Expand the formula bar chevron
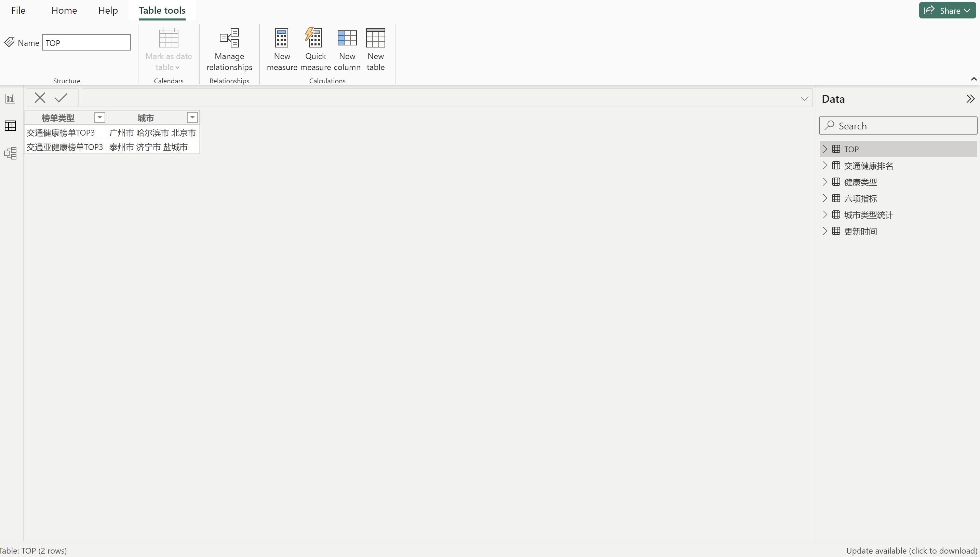Image resolution: width=980 pixels, height=557 pixels. click(x=804, y=99)
